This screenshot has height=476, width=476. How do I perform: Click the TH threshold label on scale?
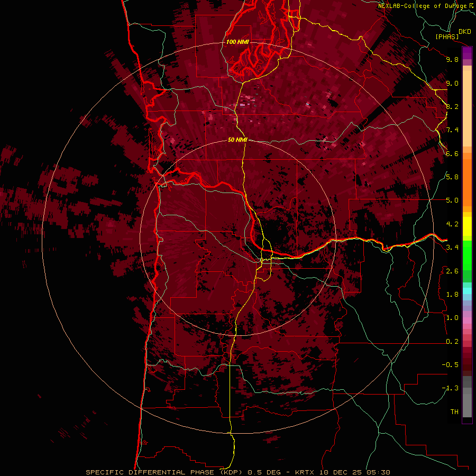454,412
